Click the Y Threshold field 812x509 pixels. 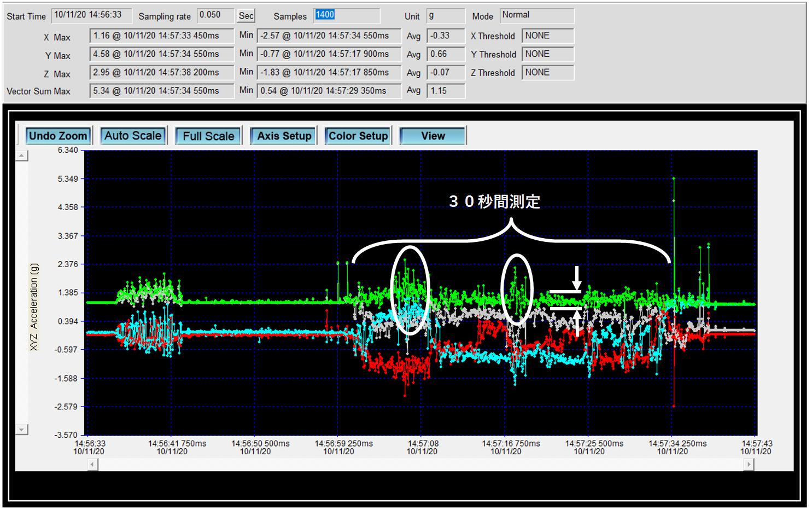pos(548,54)
